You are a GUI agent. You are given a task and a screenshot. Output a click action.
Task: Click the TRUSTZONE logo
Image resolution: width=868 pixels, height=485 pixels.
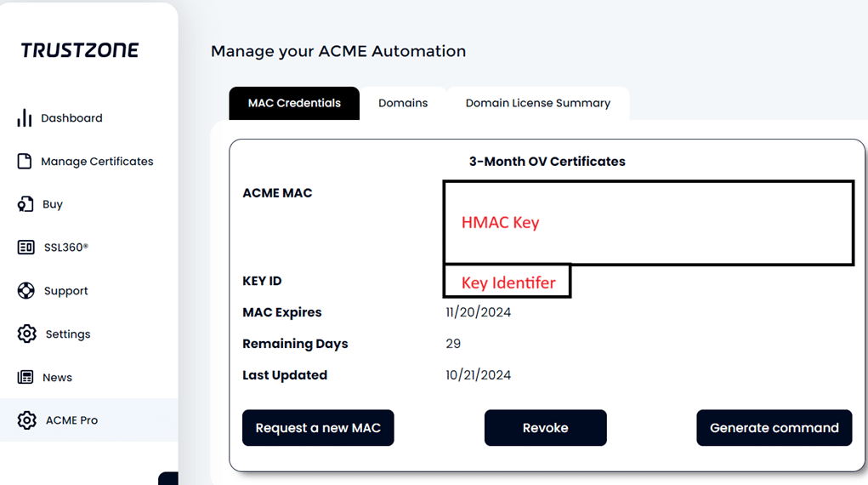(80, 50)
